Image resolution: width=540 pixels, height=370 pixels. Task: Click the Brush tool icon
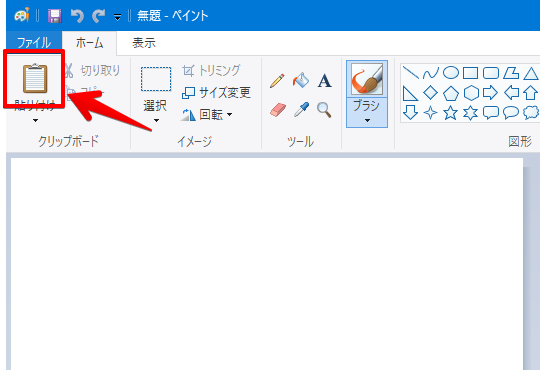coord(367,79)
